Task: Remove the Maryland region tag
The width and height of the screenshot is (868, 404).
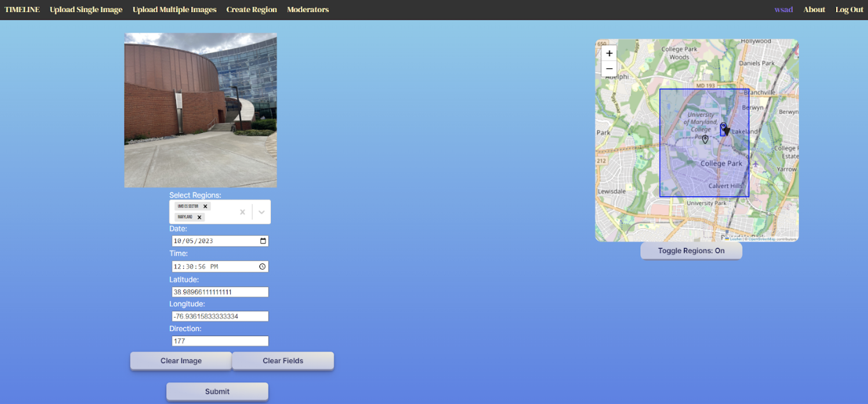Action: pyautogui.click(x=199, y=217)
